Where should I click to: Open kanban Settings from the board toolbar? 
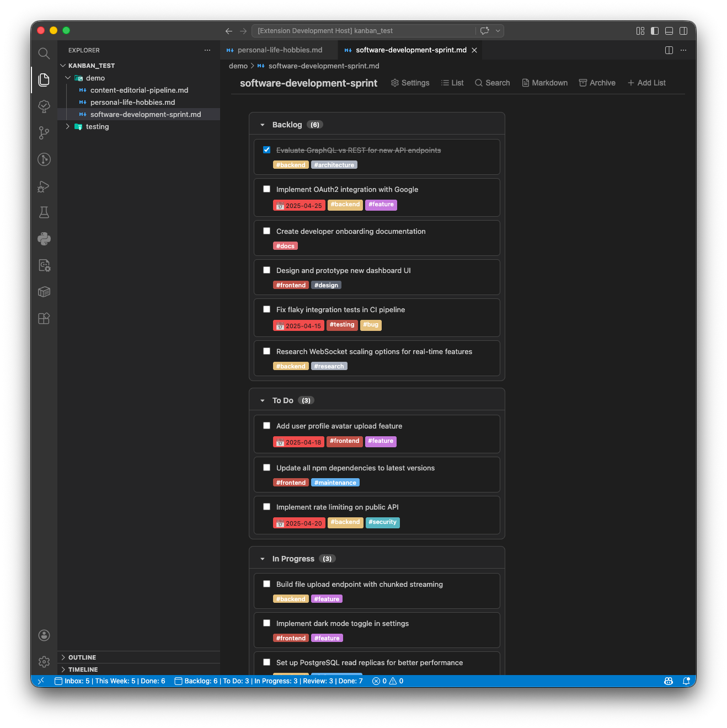410,83
